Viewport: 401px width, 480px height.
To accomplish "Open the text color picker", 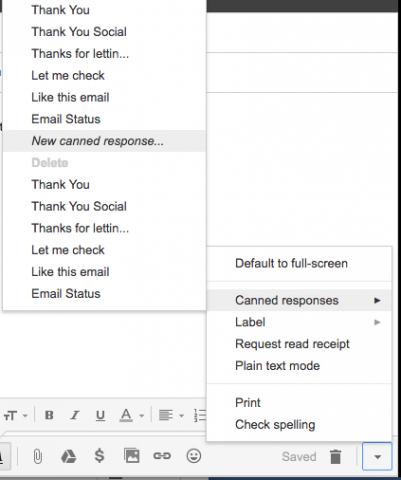I will (x=131, y=415).
